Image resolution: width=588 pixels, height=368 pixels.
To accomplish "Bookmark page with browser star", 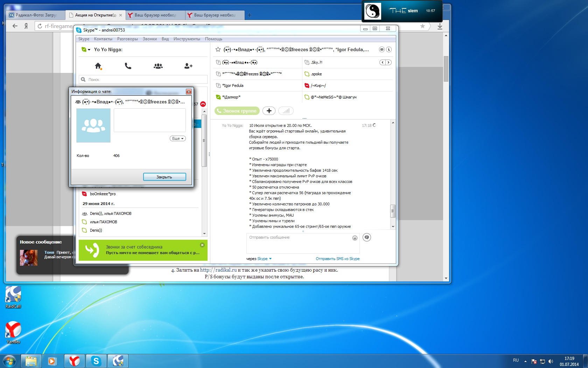I will 422,26.
